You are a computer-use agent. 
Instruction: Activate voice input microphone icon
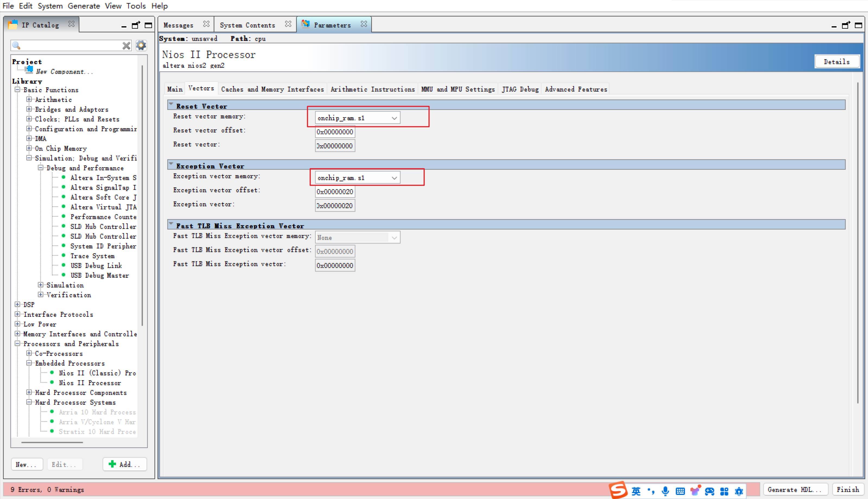pos(665,491)
